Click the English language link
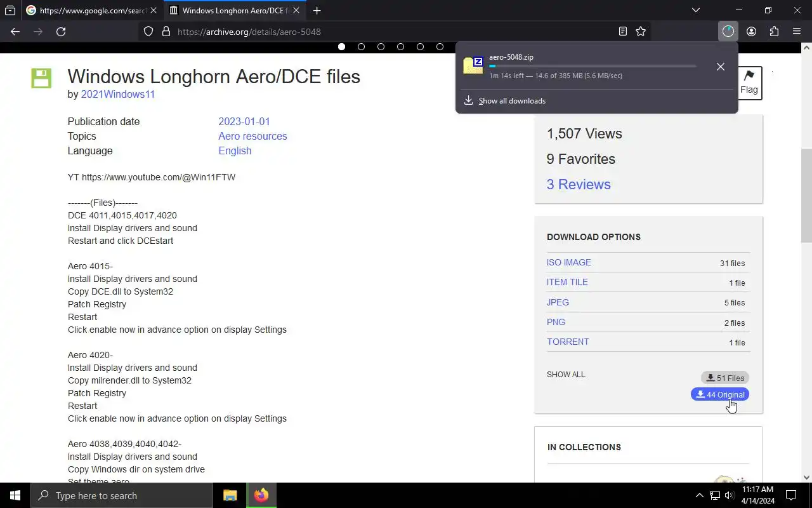Screen dimensions: 812x508 point(235,150)
